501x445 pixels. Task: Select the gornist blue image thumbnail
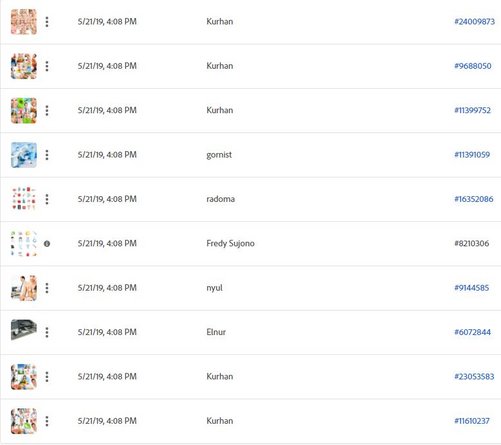pyautogui.click(x=24, y=155)
